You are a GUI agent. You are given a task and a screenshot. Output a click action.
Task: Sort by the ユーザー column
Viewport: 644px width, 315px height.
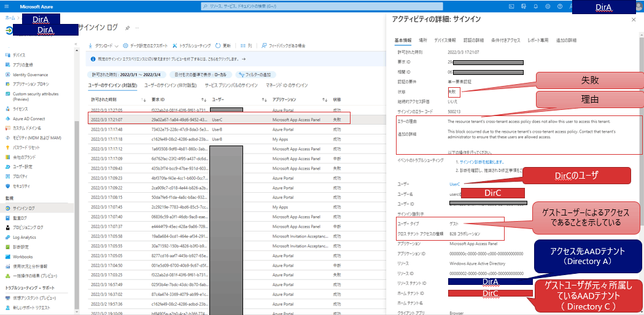click(218, 100)
